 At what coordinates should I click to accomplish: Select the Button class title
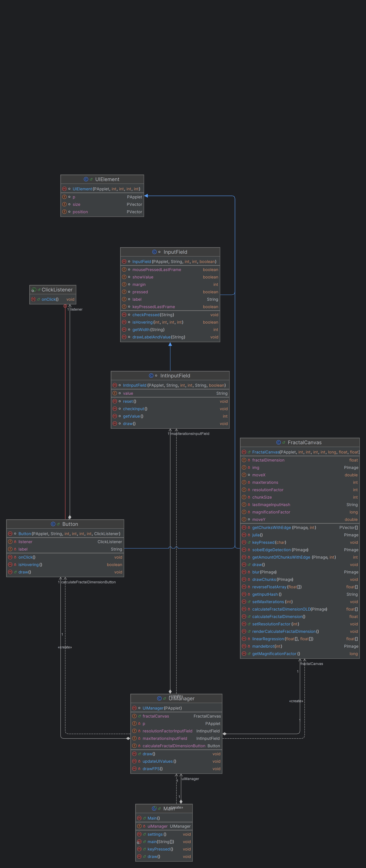click(x=70, y=524)
